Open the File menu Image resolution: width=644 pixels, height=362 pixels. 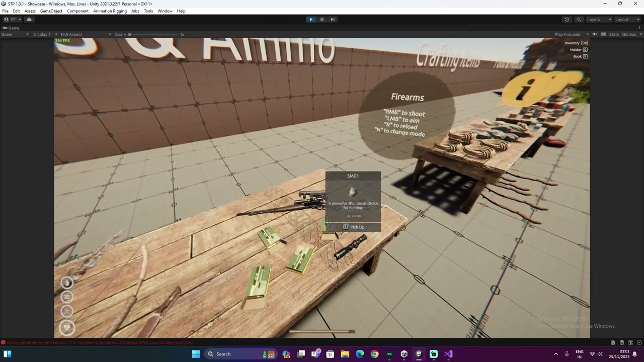click(5, 11)
